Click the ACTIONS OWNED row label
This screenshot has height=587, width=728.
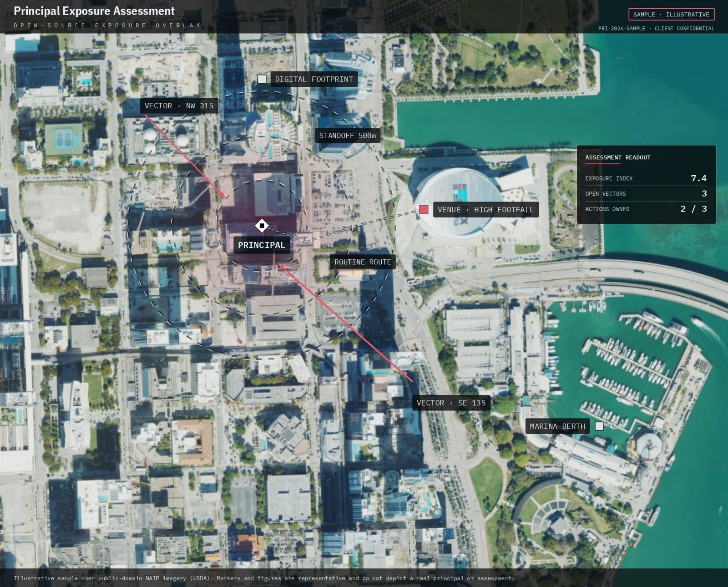pos(607,209)
